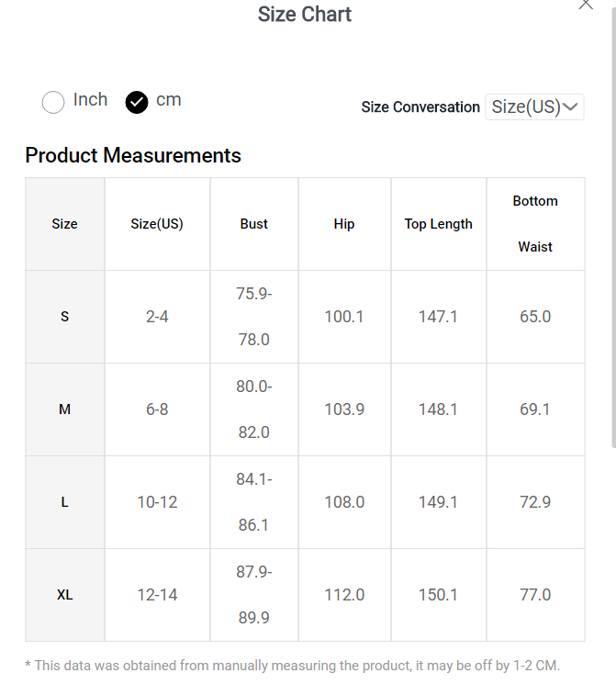Select the XL size row label
The height and width of the screenshot is (684, 616).
pos(64,595)
